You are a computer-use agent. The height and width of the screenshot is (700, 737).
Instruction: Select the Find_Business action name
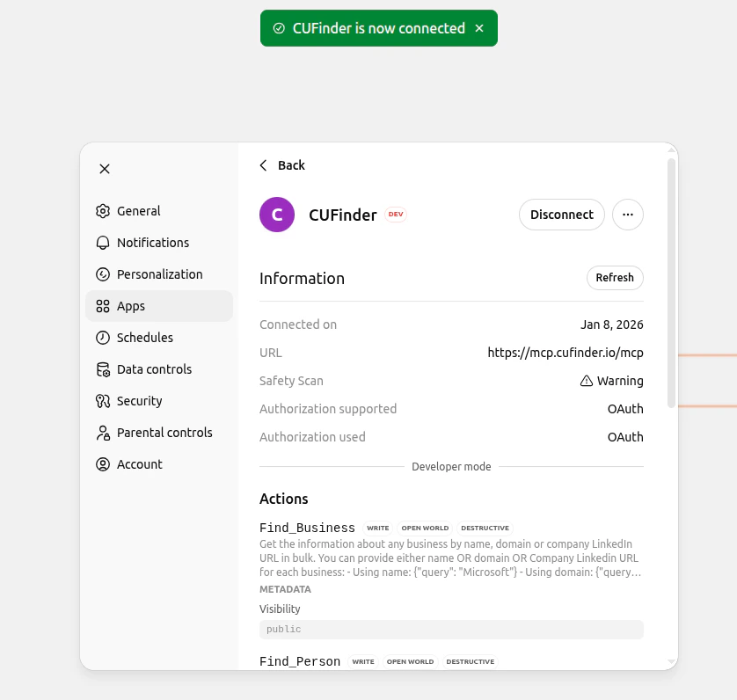[308, 528]
